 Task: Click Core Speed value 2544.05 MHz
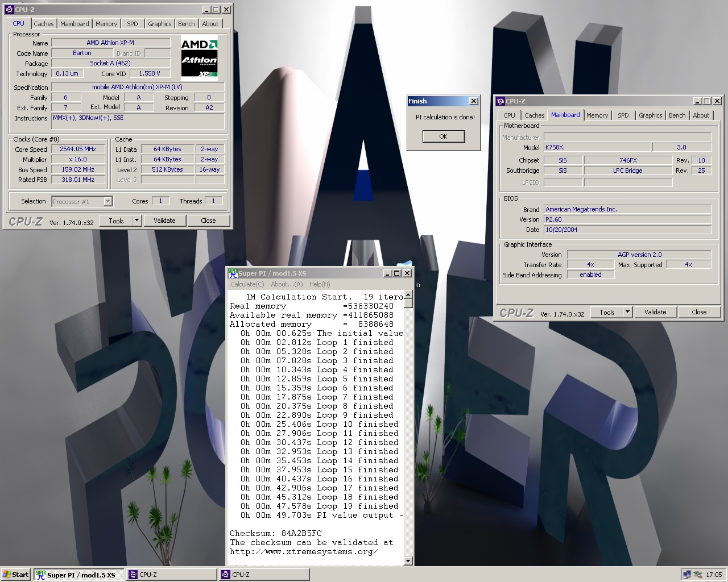[x=78, y=149]
